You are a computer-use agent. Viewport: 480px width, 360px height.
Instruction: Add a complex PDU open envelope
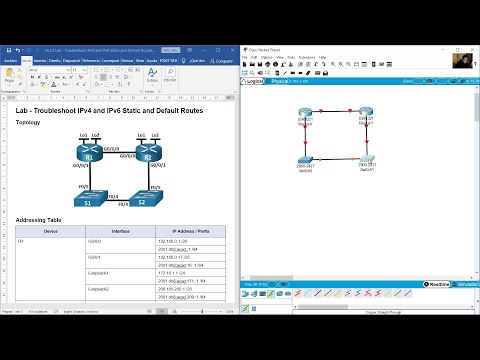(325, 73)
